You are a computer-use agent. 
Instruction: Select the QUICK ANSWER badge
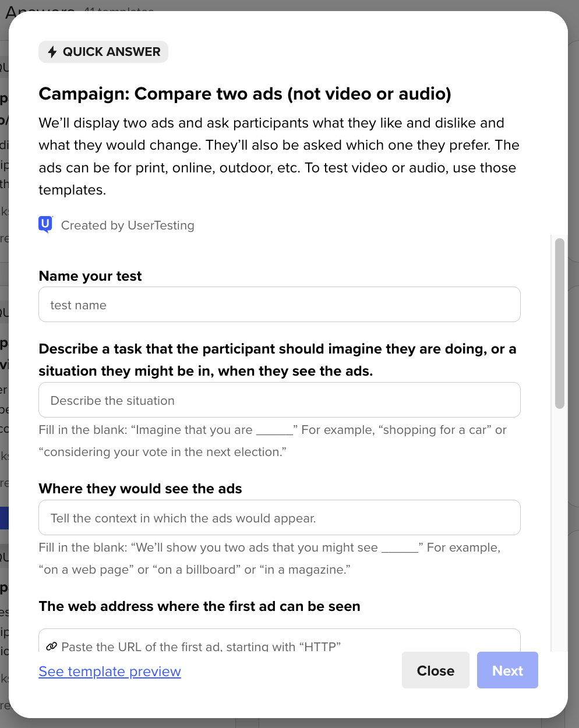click(x=103, y=51)
